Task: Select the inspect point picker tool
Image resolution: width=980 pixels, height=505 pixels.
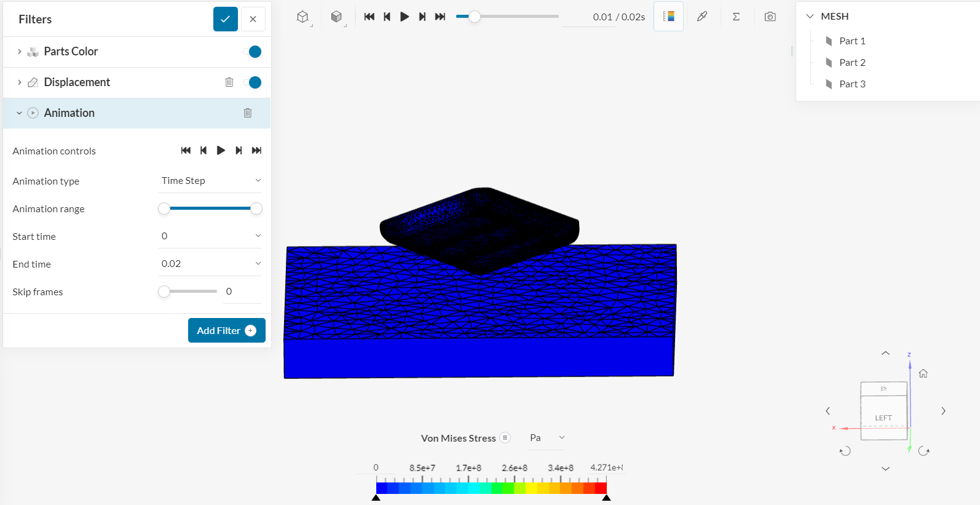Action: [702, 17]
